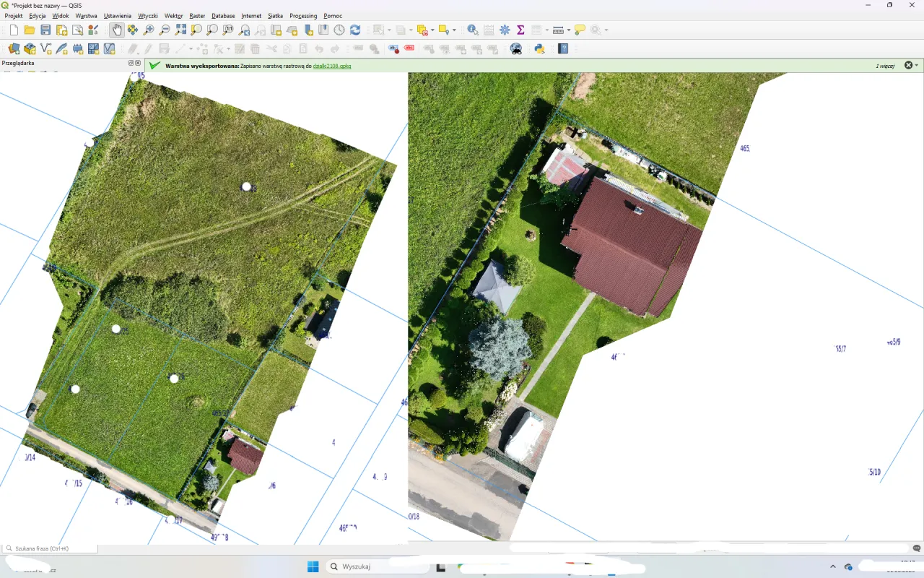The image size is (924, 578).
Task: Select the Zoom In tool
Action: click(149, 30)
